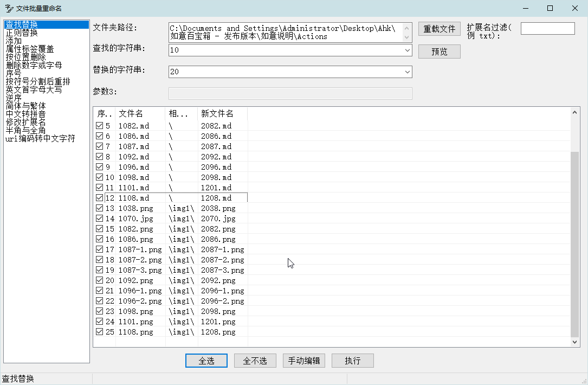Click the 手动编辑 button
The width and height of the screenshot is (588, 385).
click(x=303, y=361)
